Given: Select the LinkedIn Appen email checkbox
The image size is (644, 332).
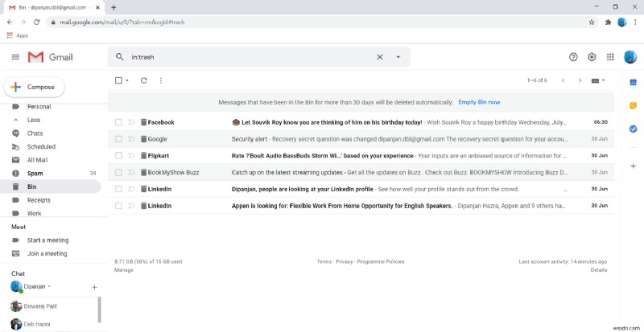Looking at the screenshot, I should click(x=118, y=206).
